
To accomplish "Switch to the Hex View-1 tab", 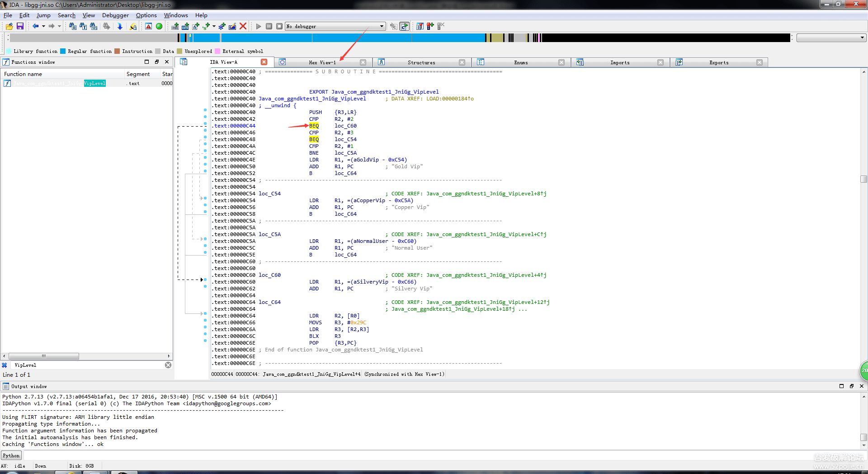I will (x=322, y=62).
